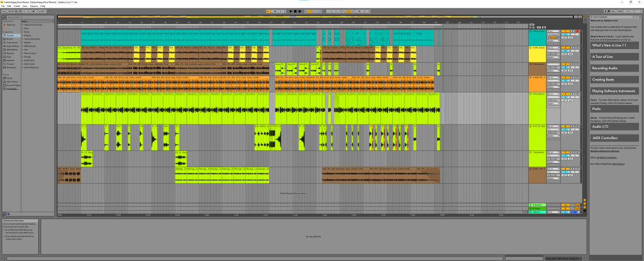Screen dimensions: 644x261
Task: Open Packs under Places
Action: pyautogui.click(x=10, y=79)
